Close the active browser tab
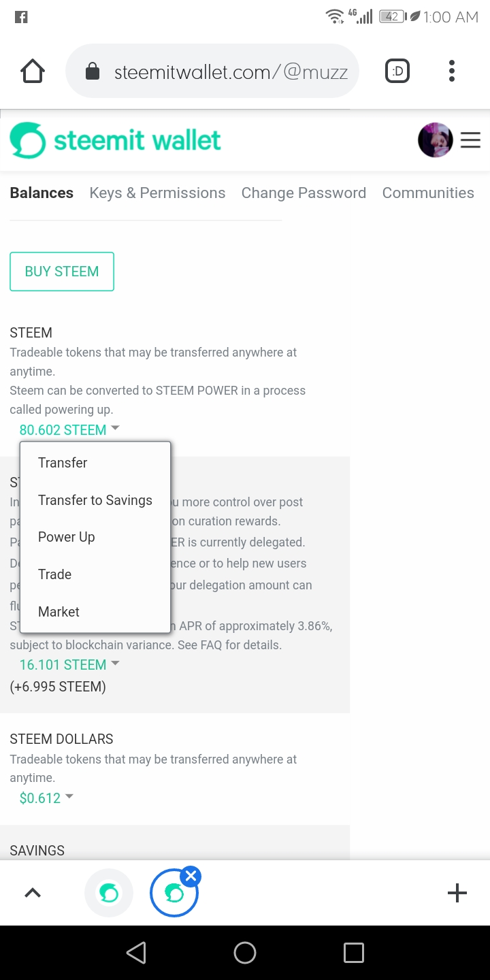The height and width of the screenshot is (980, 490). point(191,877)
